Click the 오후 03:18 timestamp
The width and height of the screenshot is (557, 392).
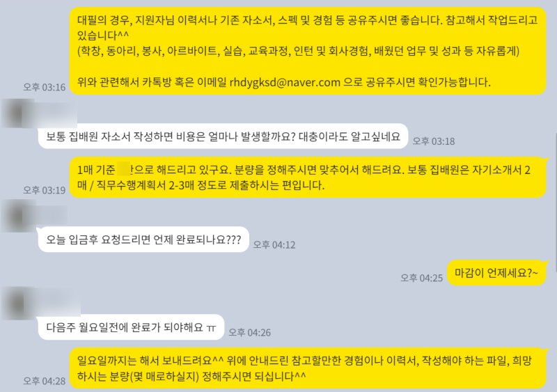coord(434,141)
